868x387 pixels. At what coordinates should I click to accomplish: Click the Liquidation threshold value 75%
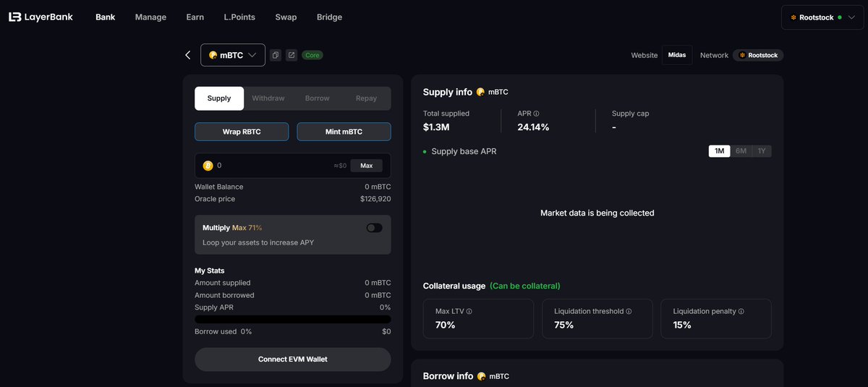point(564,326)
